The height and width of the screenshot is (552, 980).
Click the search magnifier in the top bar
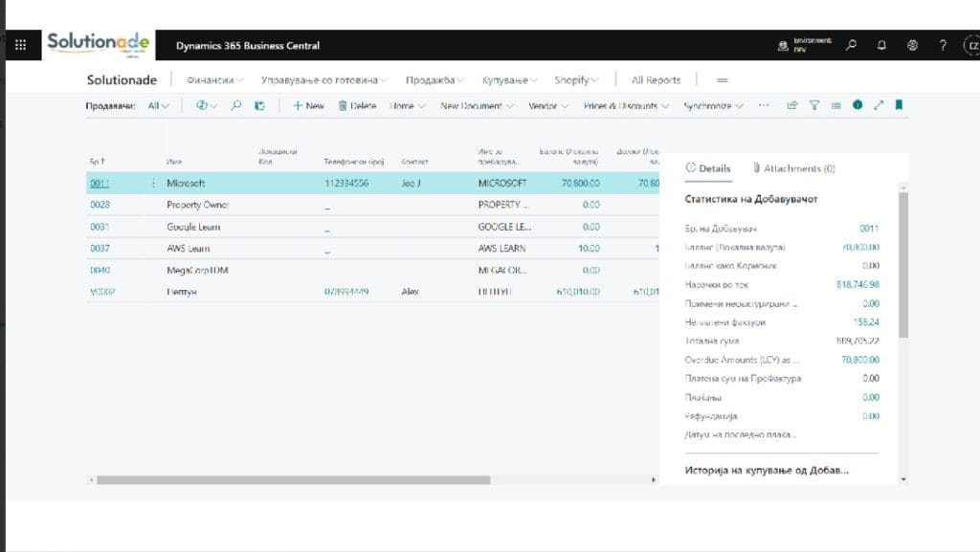tap(851, 45)
